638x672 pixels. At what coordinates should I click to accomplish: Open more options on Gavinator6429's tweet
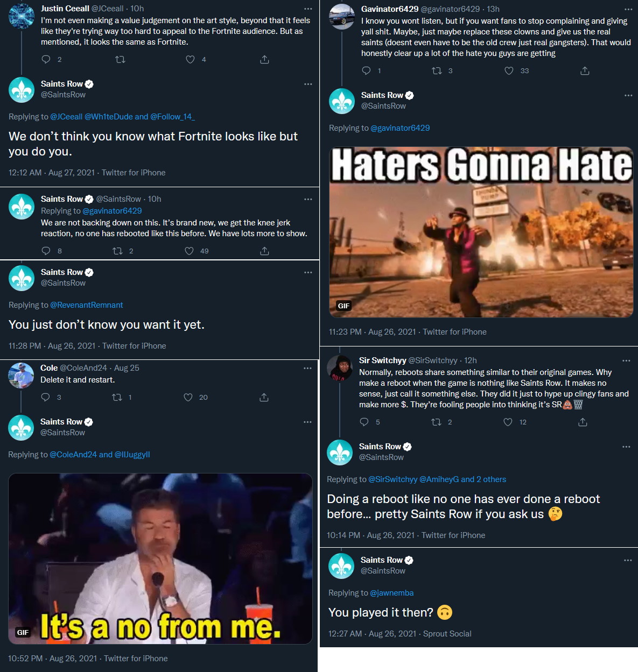point(628,9)
